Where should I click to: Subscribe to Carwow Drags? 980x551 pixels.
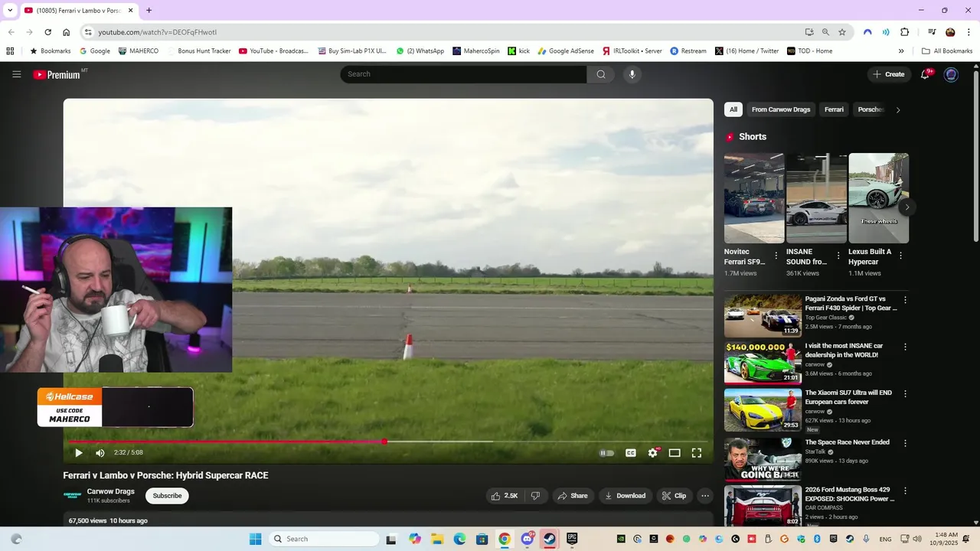(167, 496)
